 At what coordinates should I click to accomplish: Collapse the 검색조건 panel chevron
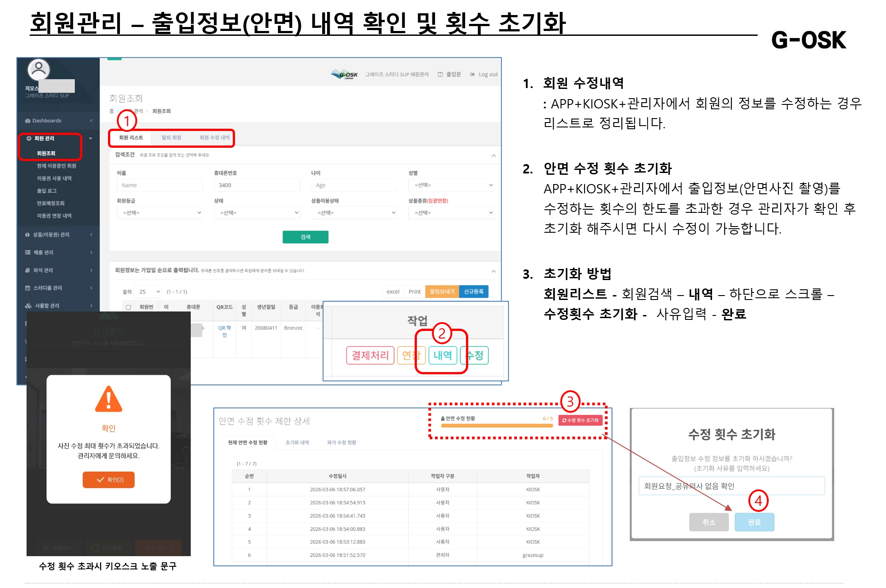493,155
